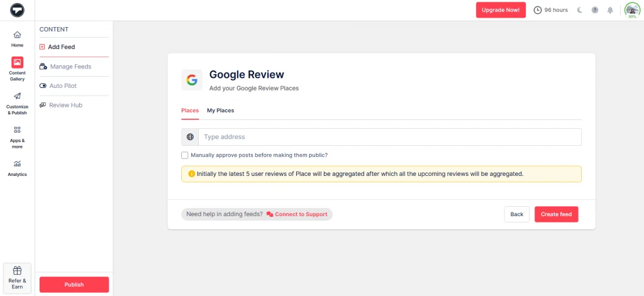
Task: Switch to the My Places tab
Action: click(220, 111)
